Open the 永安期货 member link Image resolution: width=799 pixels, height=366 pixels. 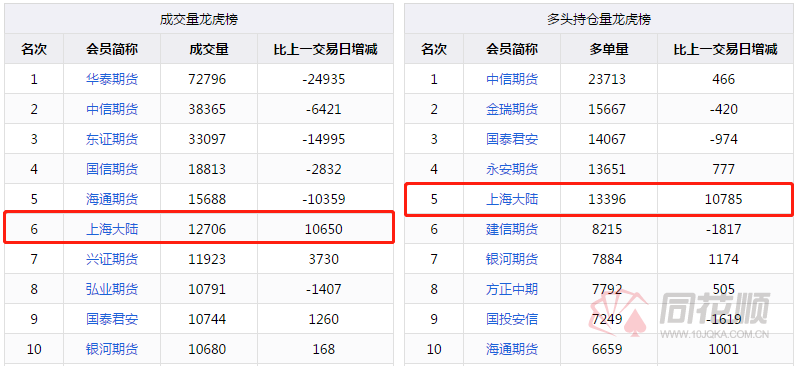(512, 169)
